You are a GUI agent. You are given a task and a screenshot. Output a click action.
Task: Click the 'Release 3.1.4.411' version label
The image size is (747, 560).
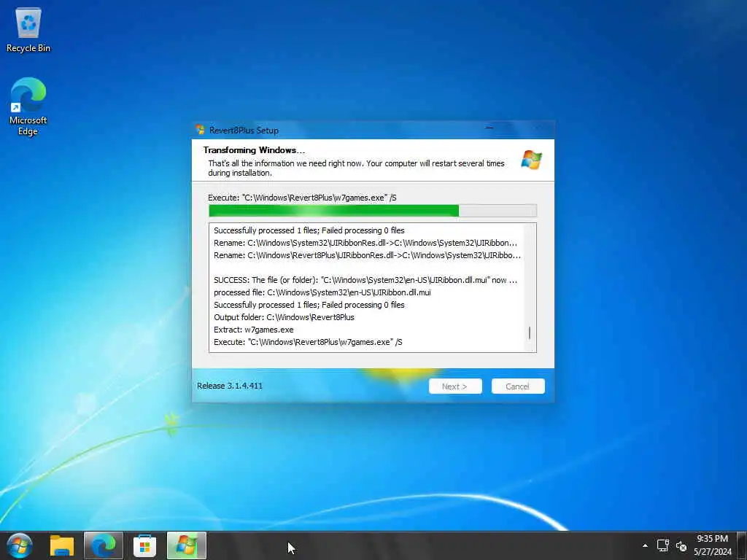230,386
